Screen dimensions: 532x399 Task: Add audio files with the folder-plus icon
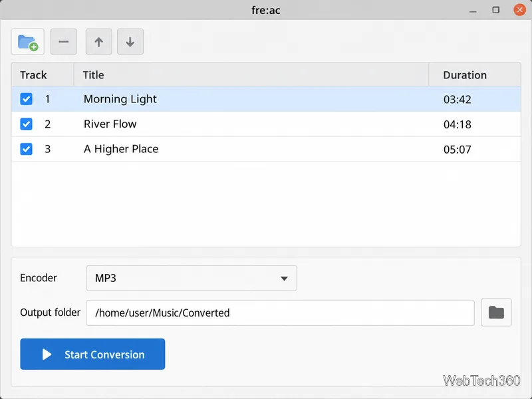point(27,42)
